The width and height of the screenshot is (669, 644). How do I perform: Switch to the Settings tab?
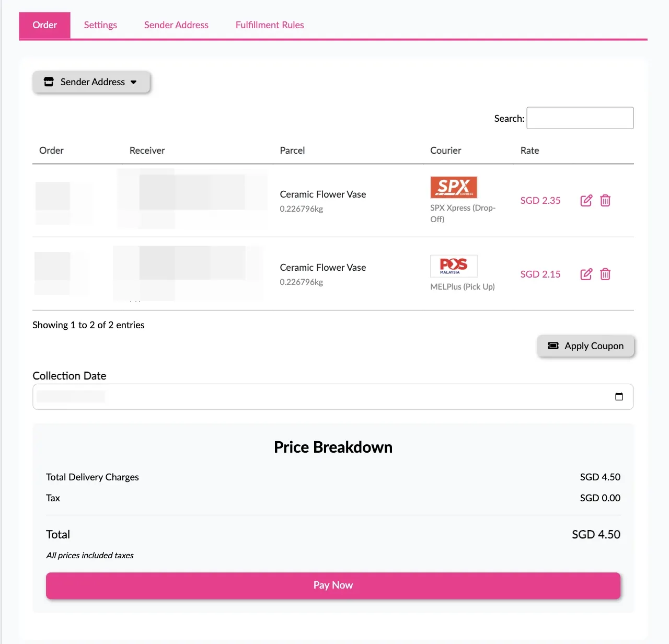100,25
